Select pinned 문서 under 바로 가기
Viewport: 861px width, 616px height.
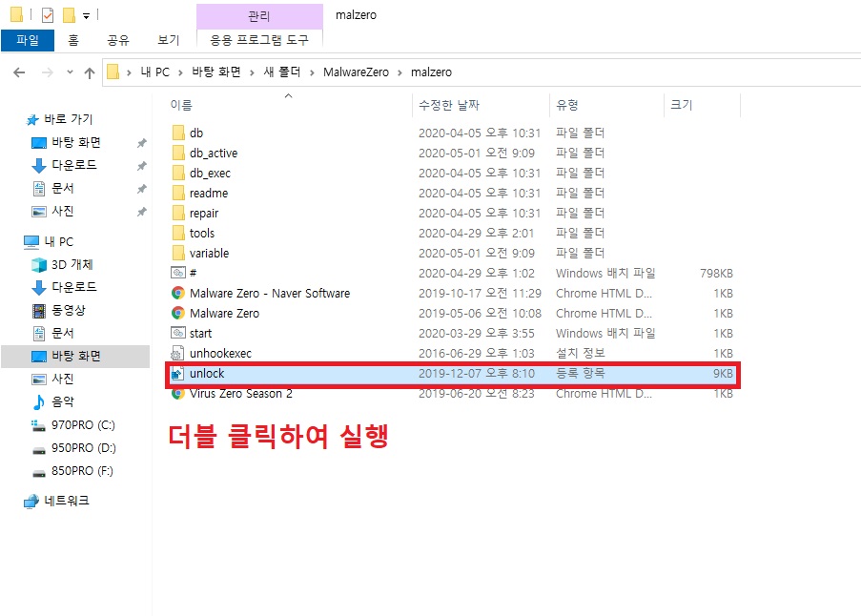[52, 188]
